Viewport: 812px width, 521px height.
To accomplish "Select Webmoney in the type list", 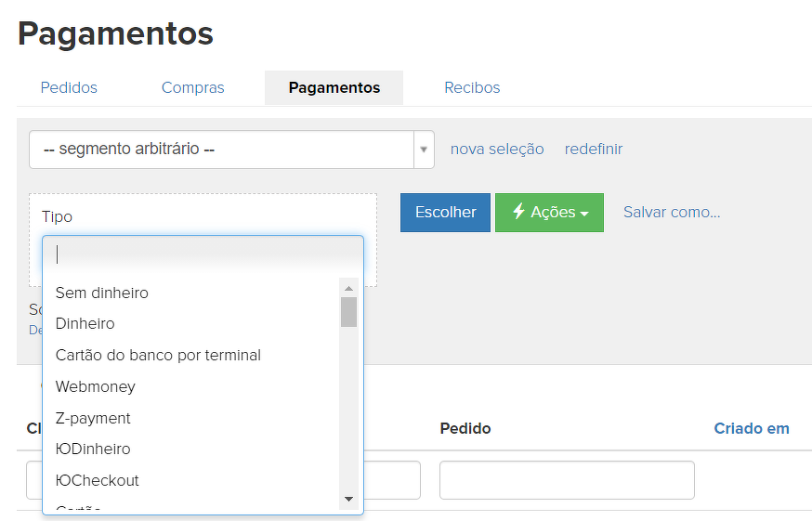I will click(96, 386).
